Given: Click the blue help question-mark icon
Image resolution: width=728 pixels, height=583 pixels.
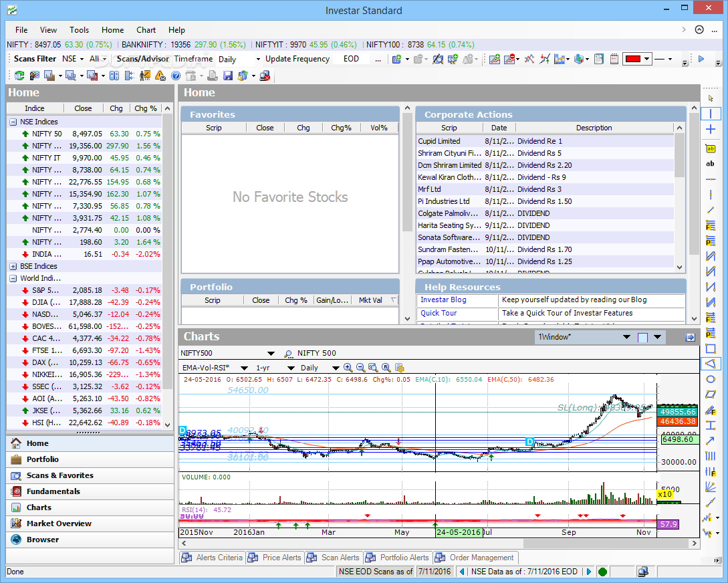Looking at the screenshot, I should click(176, 75).
